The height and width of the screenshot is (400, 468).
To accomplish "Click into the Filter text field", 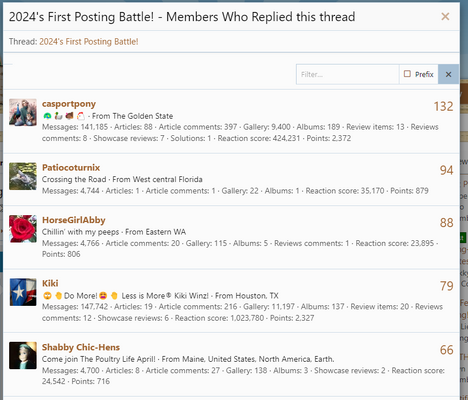I will click(348, 74).
